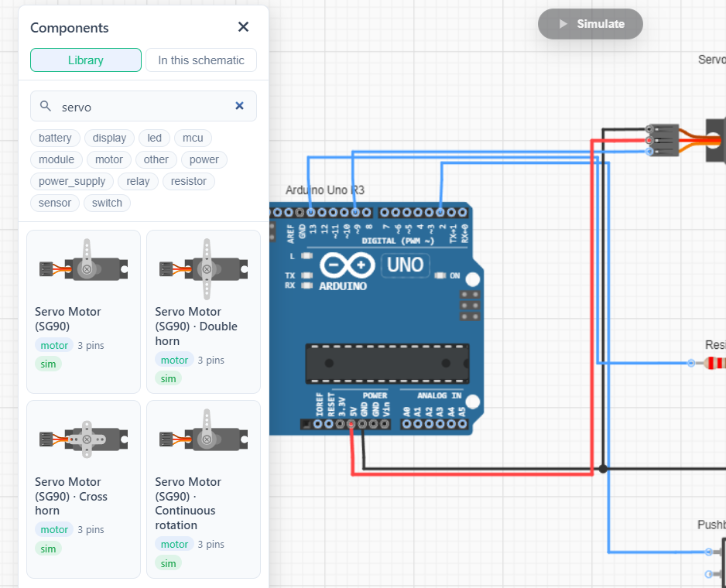726x588 pixels.
Task: Choose the switch category chip
Action: (x=107, y=203)
